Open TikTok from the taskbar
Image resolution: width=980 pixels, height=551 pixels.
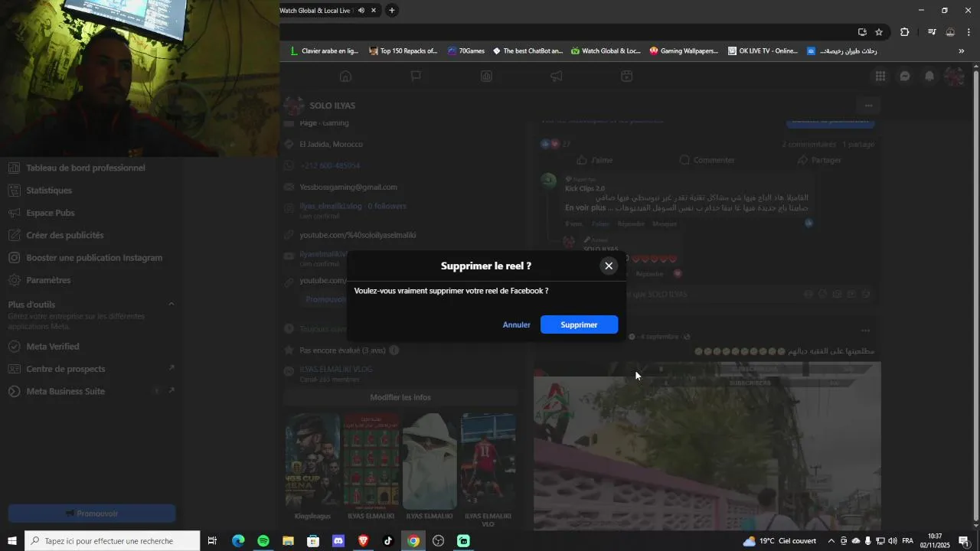coord(388,541)
